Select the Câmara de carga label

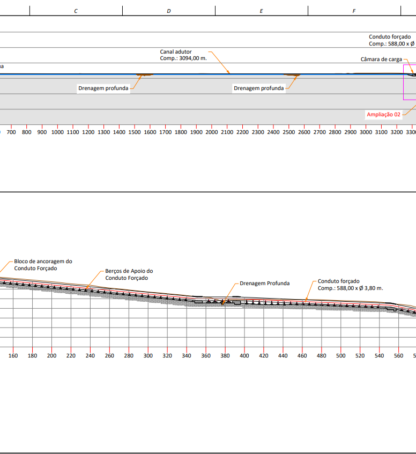(381, 59)
